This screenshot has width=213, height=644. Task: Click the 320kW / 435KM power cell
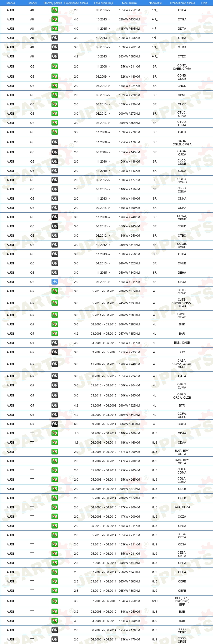[129, 19]
